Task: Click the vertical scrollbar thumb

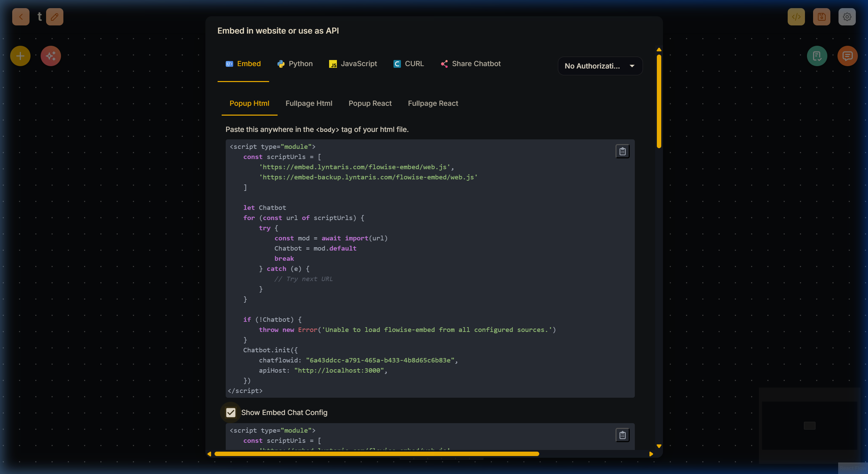Action: tap(659, 101)
